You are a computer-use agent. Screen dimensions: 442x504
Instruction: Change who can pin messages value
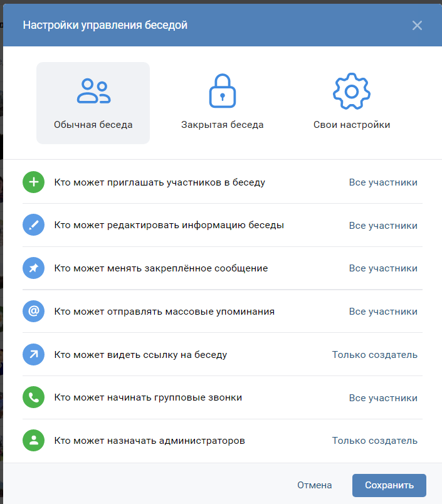(383, 268)
